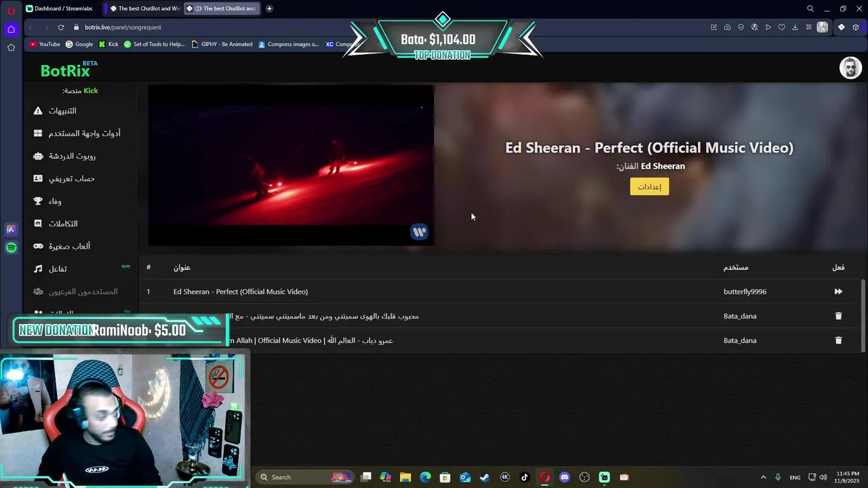Click the snapshot camera toolbar icon
868x488 pixels.
point(727,27)
